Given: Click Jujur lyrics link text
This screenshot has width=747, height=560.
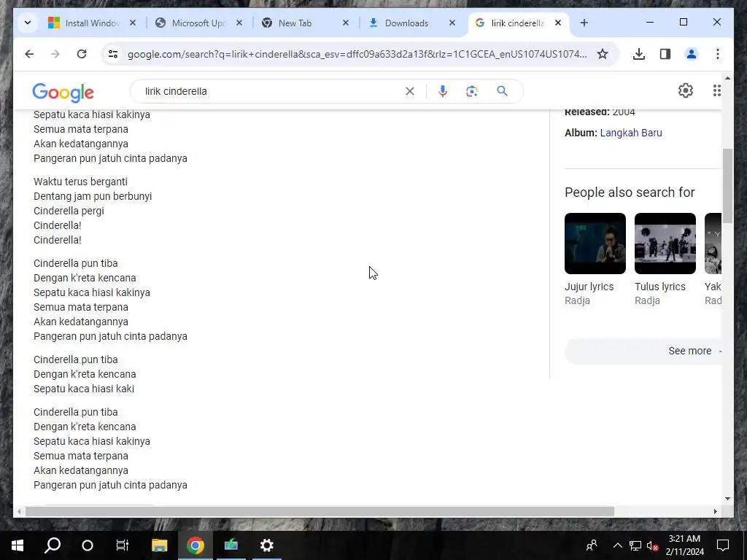Looking at the screenshot, I should (x=589, y=287).
